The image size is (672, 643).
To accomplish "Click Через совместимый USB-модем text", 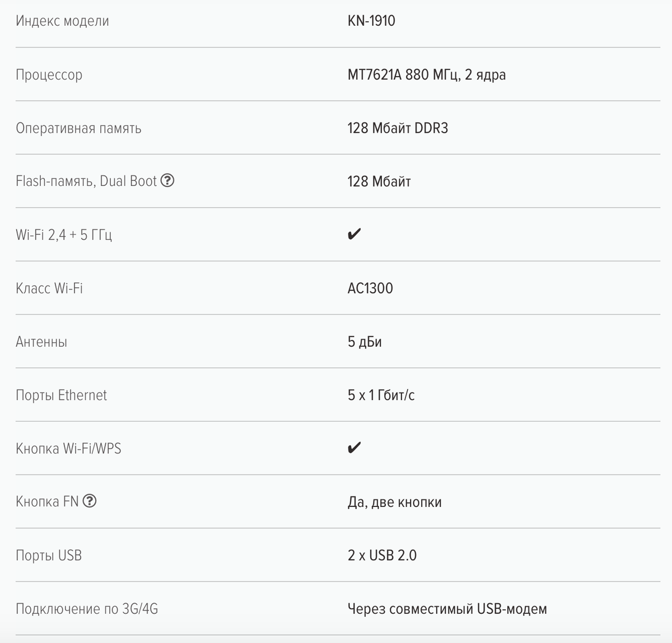I will pos(447,608).
